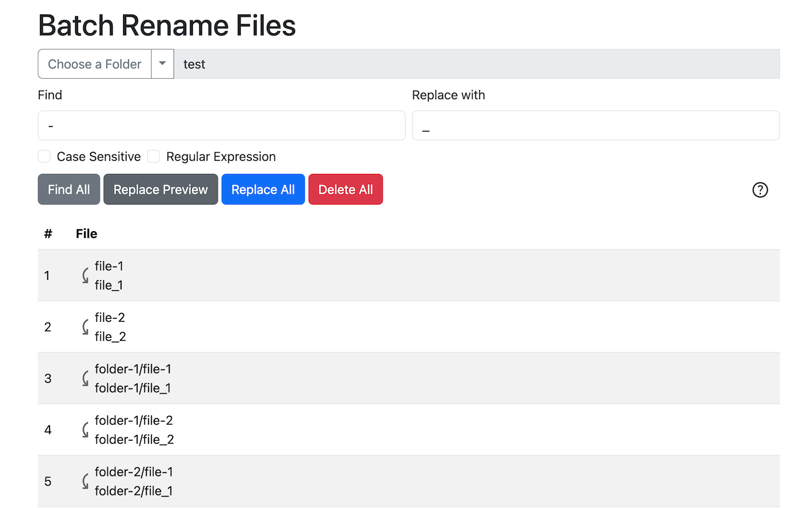Focus the Find text input
This screenshot has width=812, height=508.
[221, 126]
